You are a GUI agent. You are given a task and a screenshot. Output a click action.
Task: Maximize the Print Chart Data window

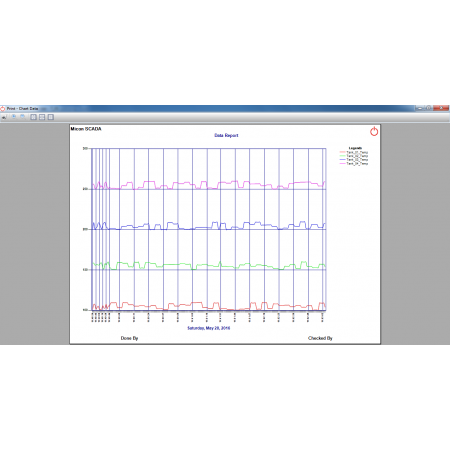tap(429, 108)
